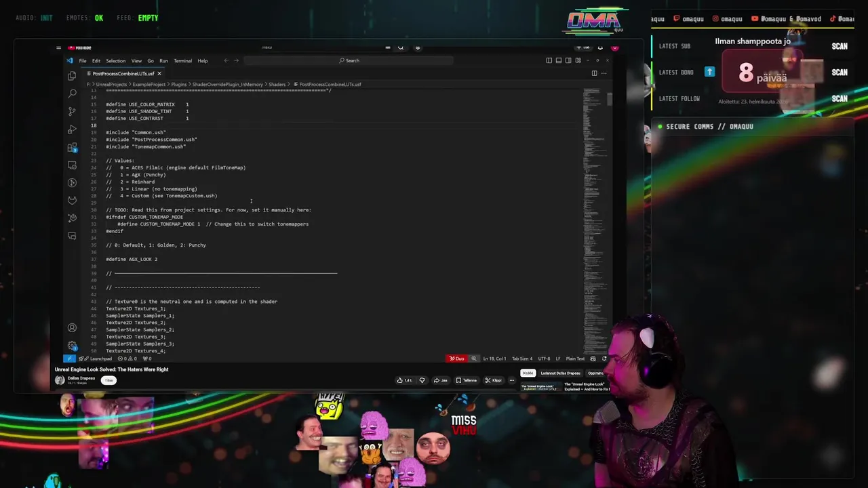Open the YouTube hamburger guide menu
868x488 pixels.
point(59,47)
